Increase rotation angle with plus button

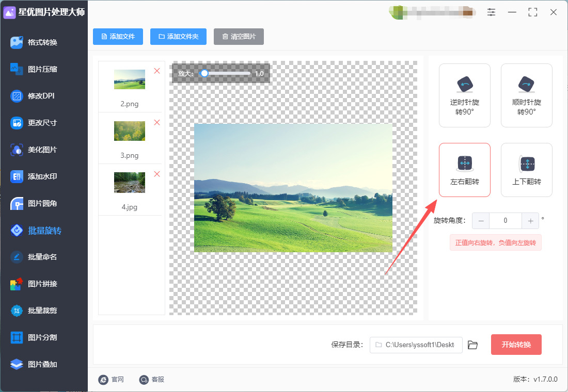point(530,221)
